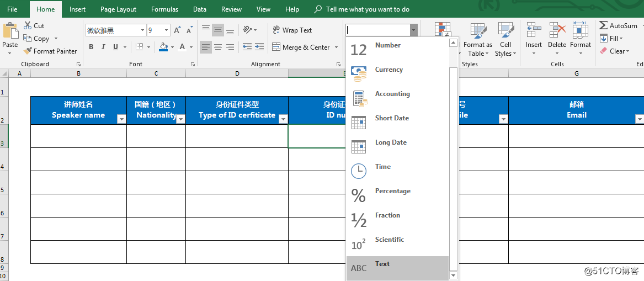Open Type of ID certificate filter
The width and height of the screenshot is (644, 281).
pyautogui.click(x=283, y=119)
